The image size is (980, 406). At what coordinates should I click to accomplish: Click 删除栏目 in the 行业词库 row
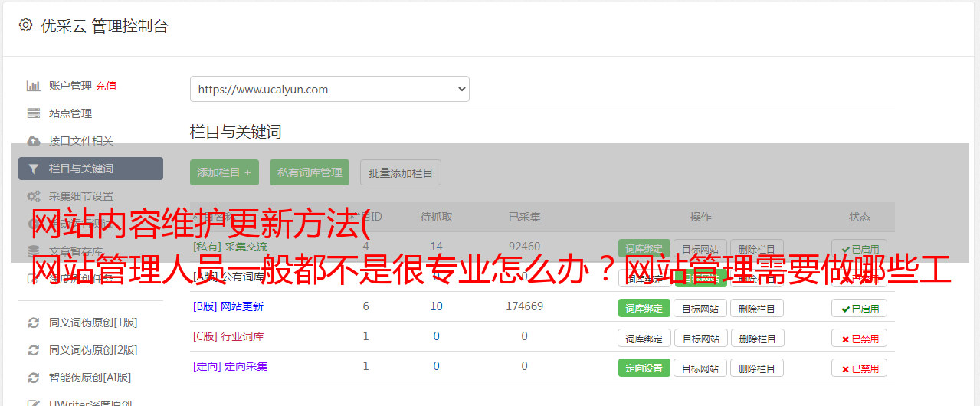tap(758, 338)
